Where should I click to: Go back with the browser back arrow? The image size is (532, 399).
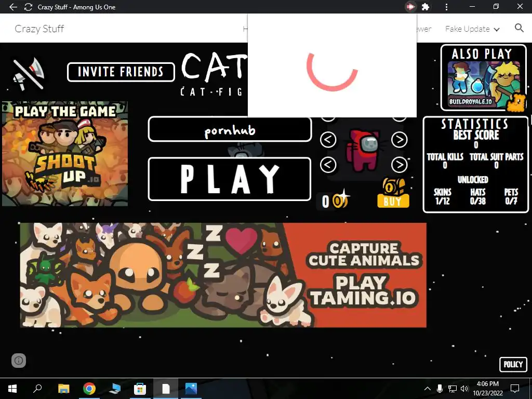coord(13,7)
